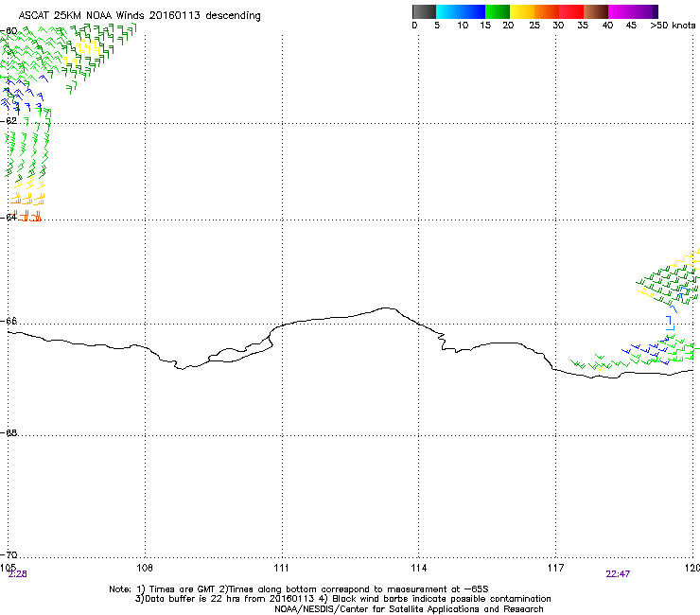The height and width of the screenshot is (615, 700).
Task: Pick the brown 35–40 knot legend color
Action: click(596, 11)
